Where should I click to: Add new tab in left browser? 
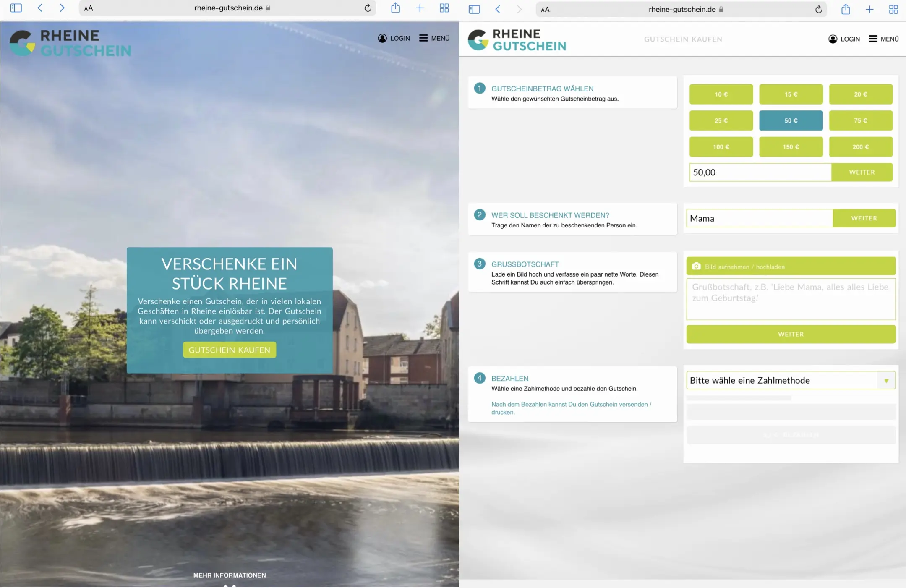pos(420,8)
